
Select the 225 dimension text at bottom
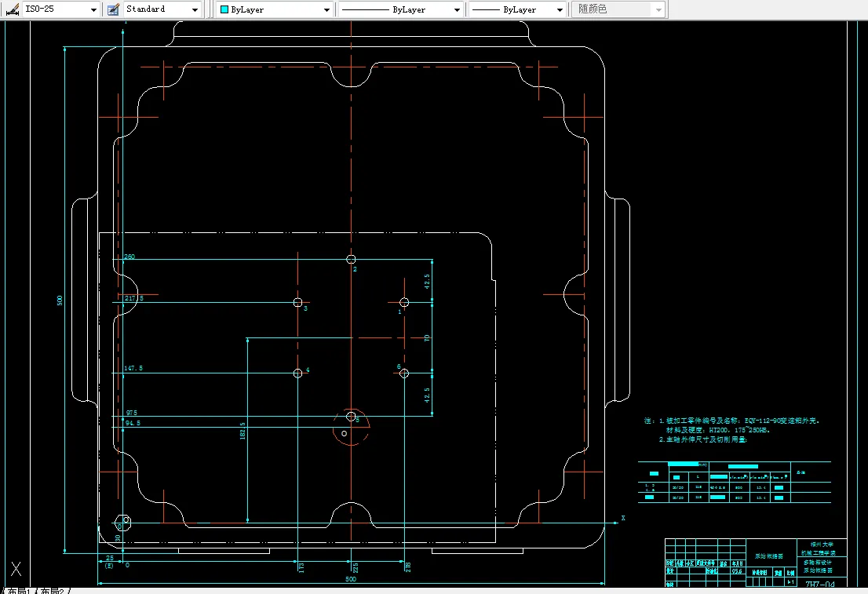pos(356,567)
